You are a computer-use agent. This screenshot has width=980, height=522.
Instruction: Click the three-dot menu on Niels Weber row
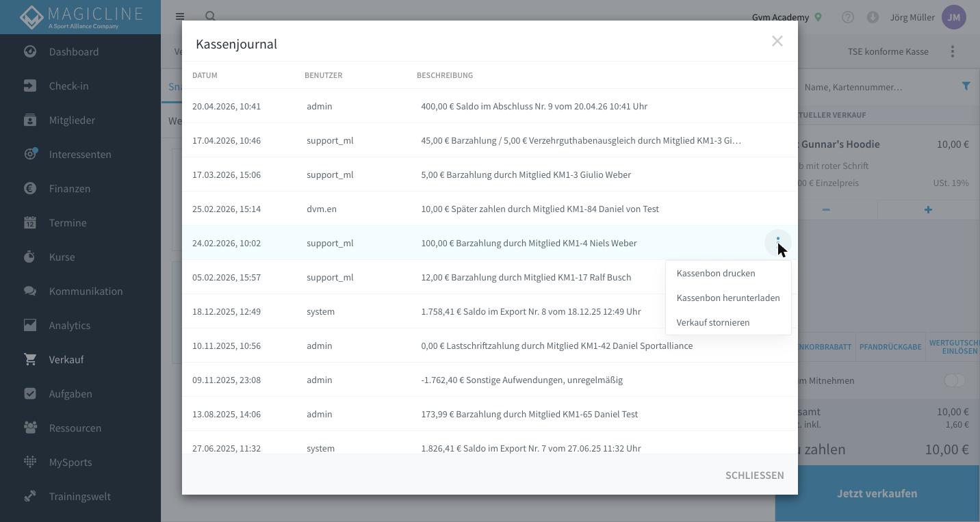(778, 243)
